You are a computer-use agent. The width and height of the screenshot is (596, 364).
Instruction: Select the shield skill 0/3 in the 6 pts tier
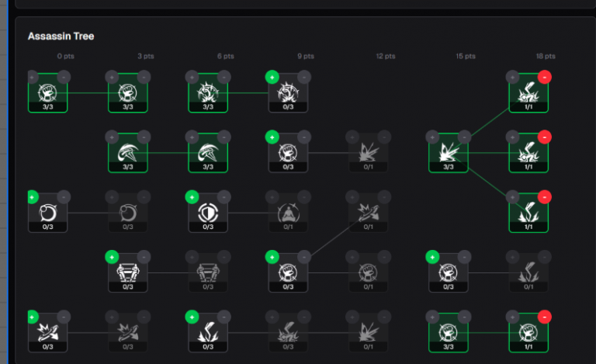(208, 213)
